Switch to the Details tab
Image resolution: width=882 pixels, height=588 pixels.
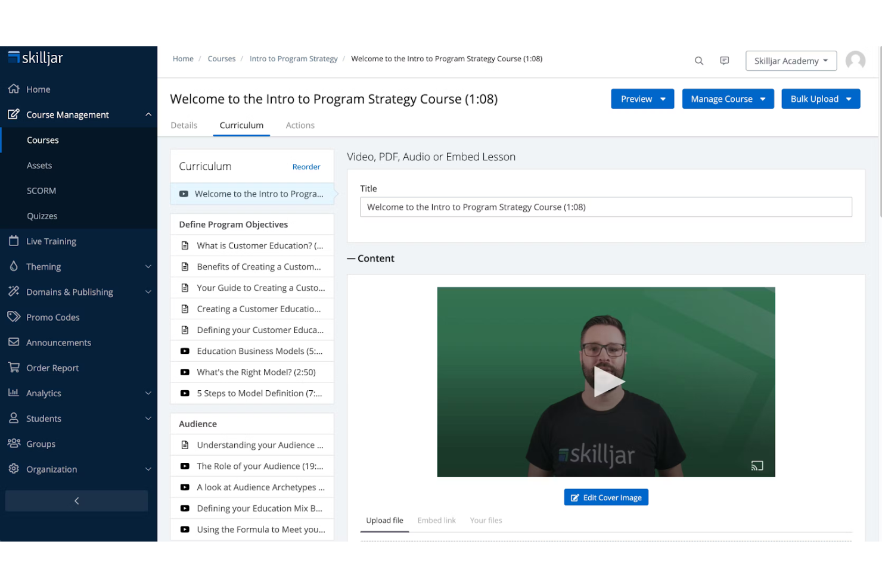[x=184, y=125]
